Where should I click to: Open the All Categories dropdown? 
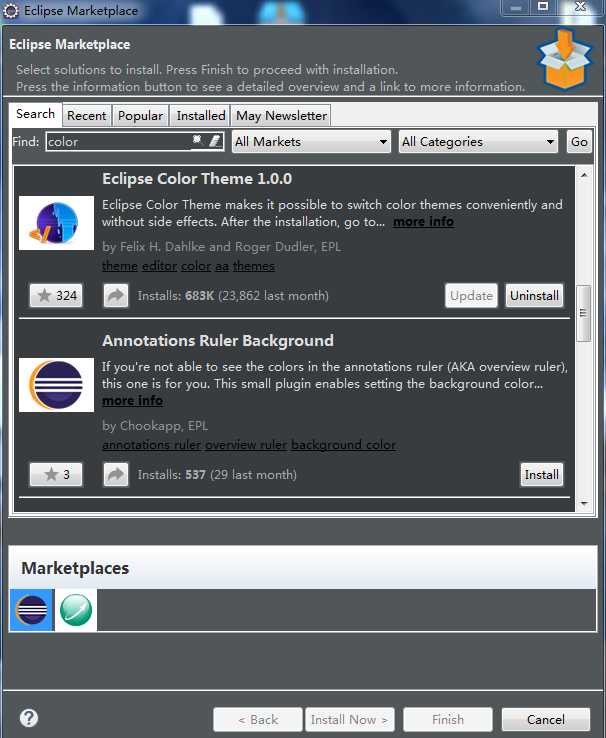click(478, 142)
